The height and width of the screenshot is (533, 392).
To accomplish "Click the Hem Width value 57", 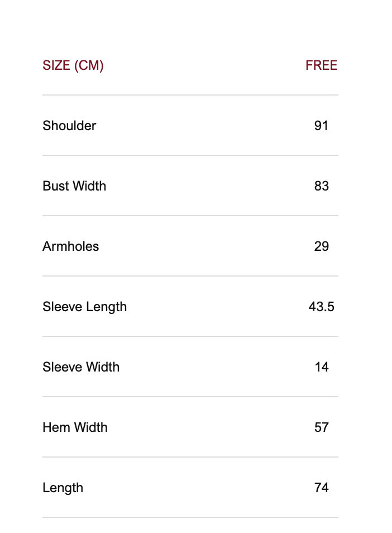I will (x=321, y=427).
